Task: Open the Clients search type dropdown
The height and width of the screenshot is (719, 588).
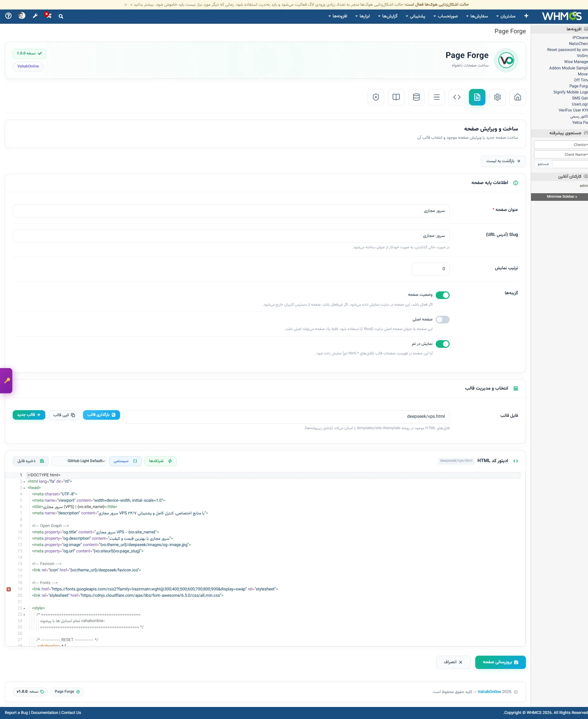Action: pyautogui.click(x=561, y=145)
